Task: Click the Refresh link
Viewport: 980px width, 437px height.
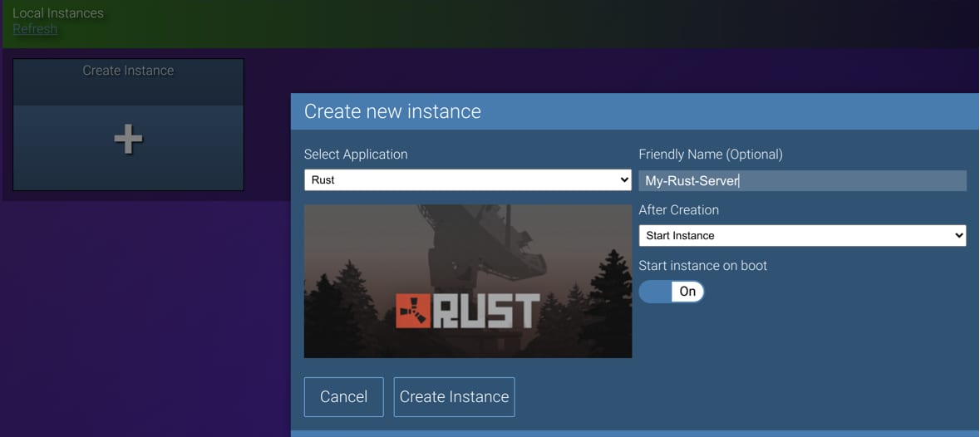Action: pyautogui.click(x=35, y=29)
